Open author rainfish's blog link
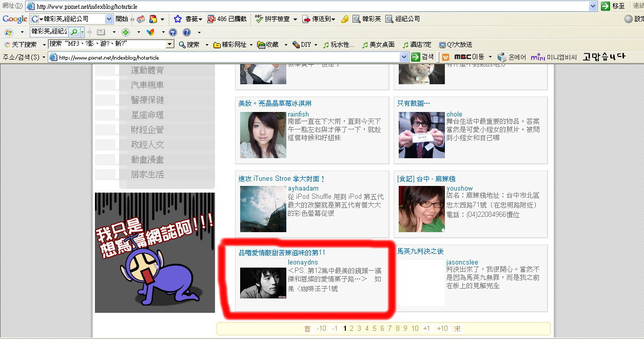644x339 pixels. point(299,114)
